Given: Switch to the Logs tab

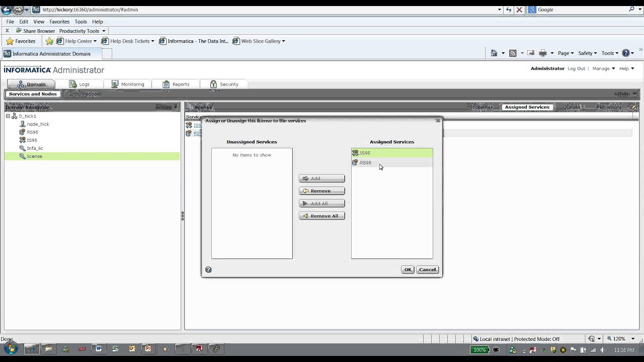Looking at the screenshot, I should pyautogui.click(x=79, y=84).
